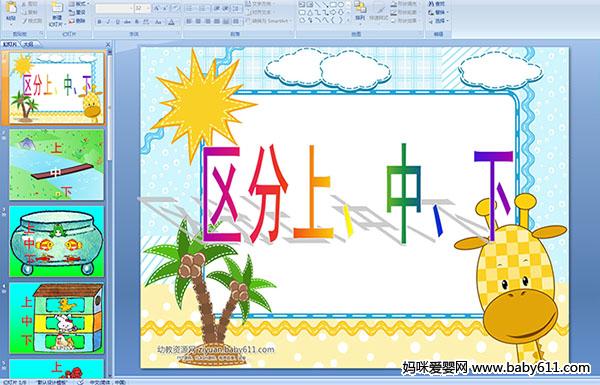Open the line spacing dropdown
The image size is (600, 385).
pos(237,8)
